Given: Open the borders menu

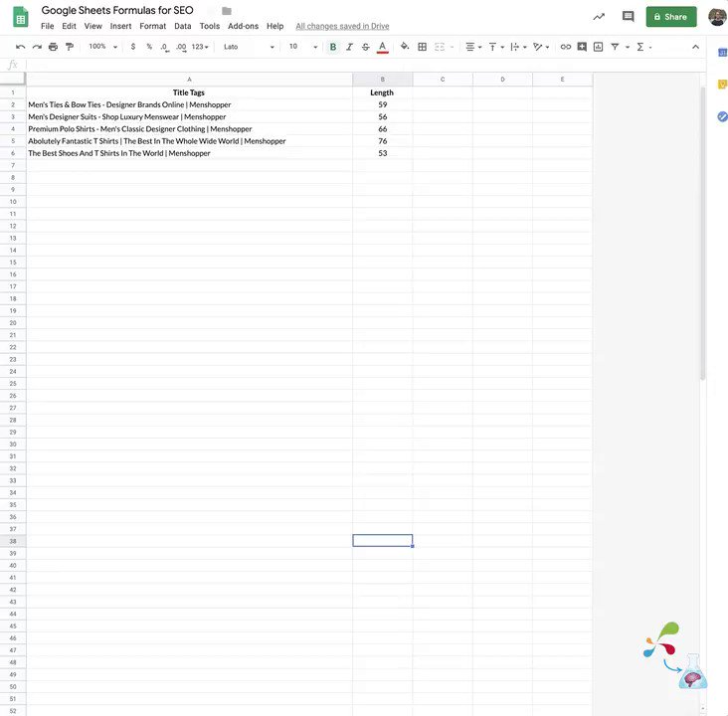Looking at the screenshot, I should click(x=422, y=47).
